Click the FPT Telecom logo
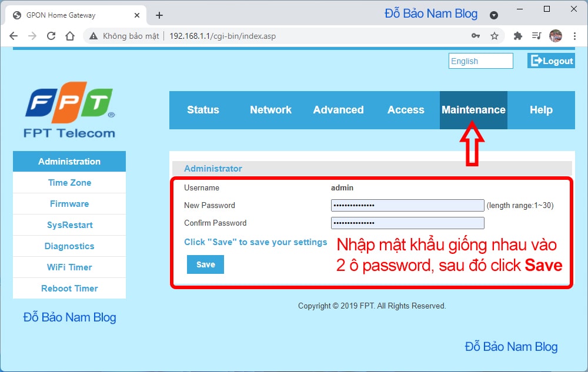This screenshot has width=588, height=372. click(70, 110)
